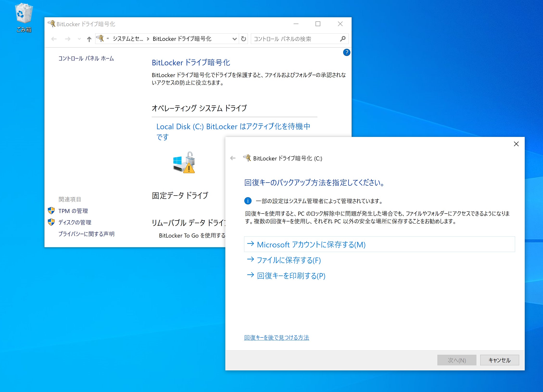Click the refresh icon in the address bar
This screenshot has width=543, height=392.
[243, 39]
